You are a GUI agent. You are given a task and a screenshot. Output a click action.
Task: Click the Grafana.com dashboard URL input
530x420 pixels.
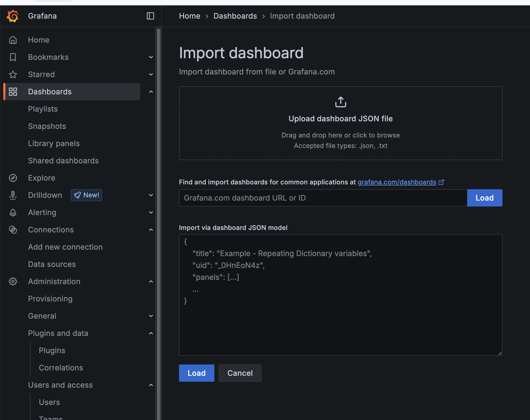click(x=323, y=198)
